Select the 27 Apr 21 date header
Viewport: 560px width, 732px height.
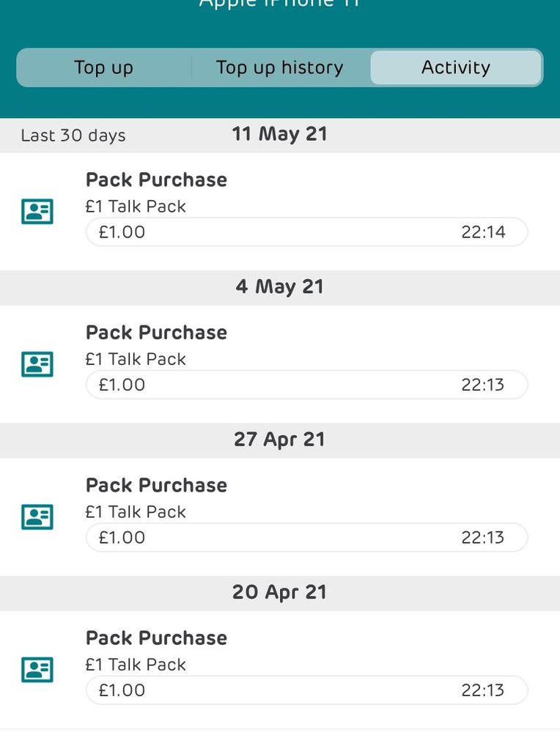coord(280,440)
